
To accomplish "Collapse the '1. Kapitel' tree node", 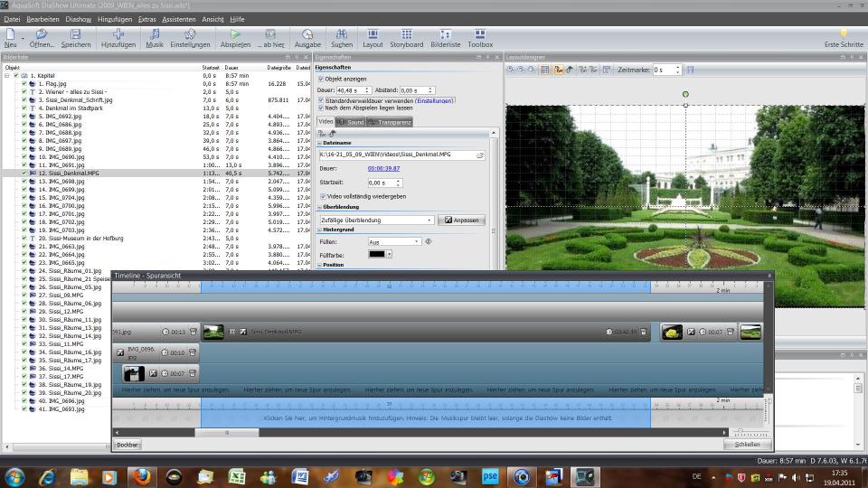I will click(7, 76).
